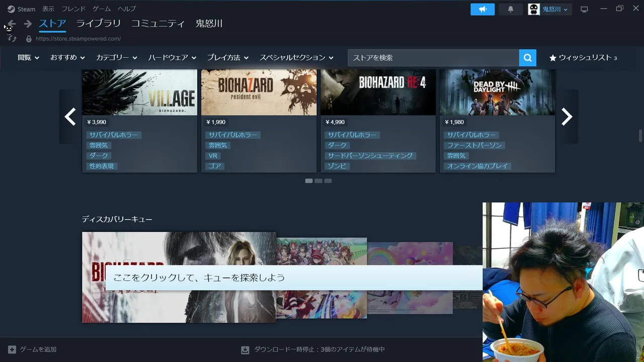This screenshot has width=644, height=362.
Task: Click the add game plus icon
Action: 12,349
